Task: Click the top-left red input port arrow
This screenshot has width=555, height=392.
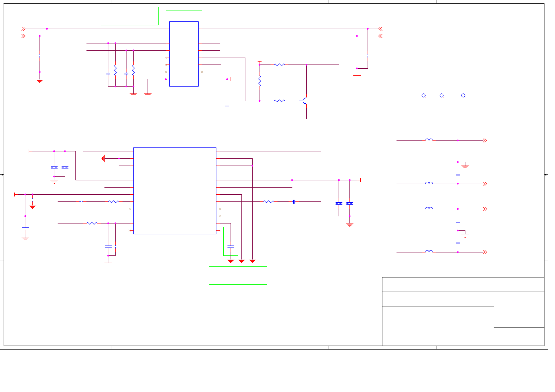Action: [x=23, y=29]
